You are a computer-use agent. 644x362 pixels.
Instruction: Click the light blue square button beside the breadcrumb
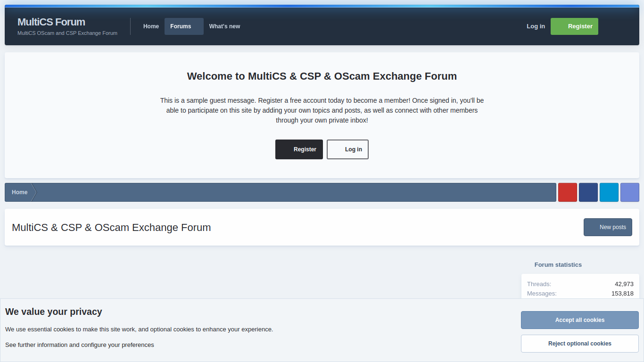click(x=609, y=192)
